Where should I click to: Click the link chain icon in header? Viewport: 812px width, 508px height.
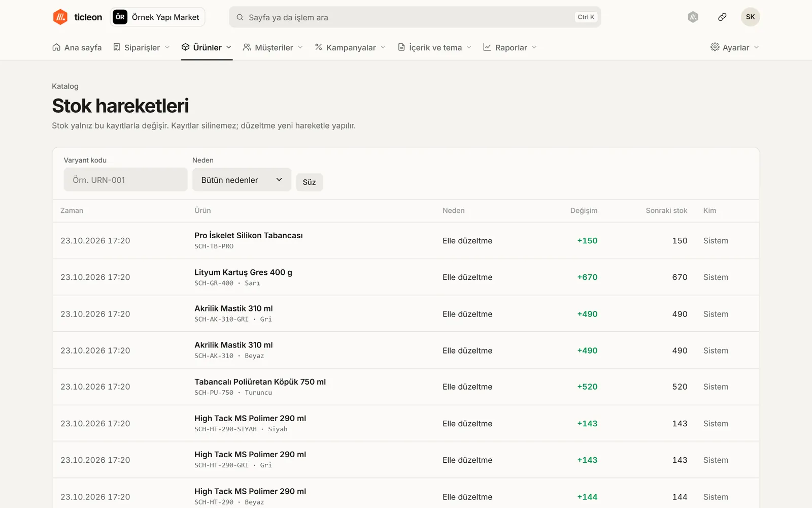coord(722,17)
